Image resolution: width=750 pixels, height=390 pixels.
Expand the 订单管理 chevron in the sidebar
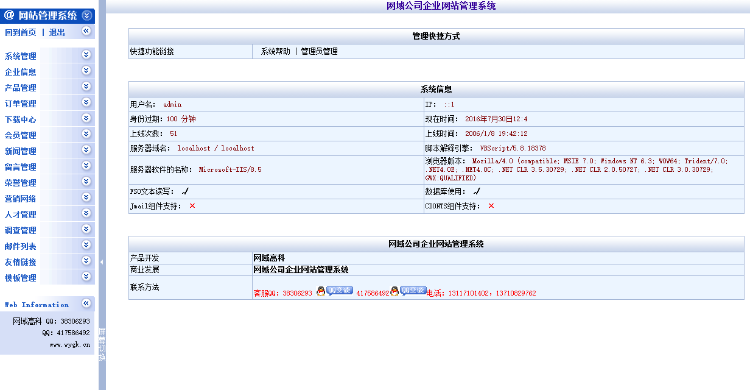tap(86, 102)
